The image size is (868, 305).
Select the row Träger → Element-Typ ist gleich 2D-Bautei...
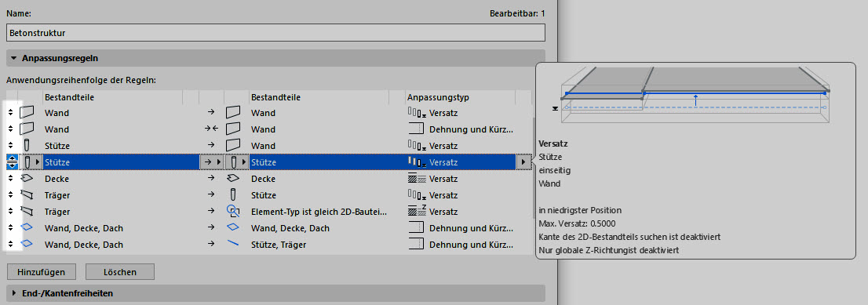coord(268,212)
